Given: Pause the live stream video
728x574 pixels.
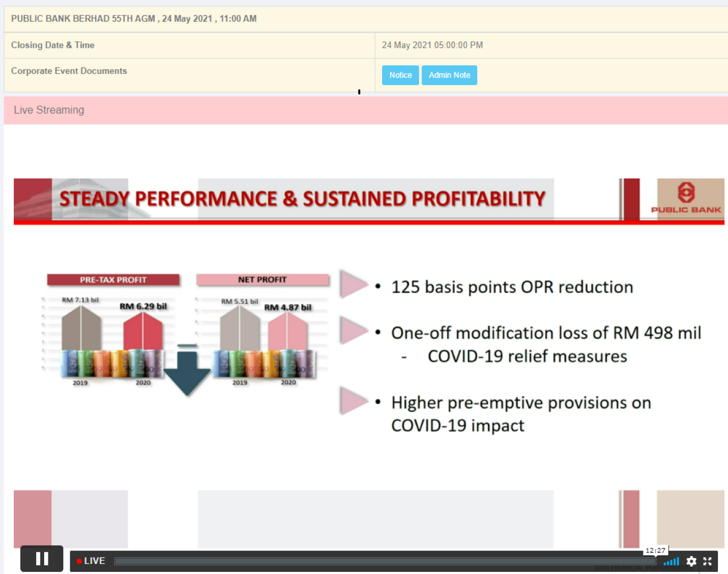Looking at the screenshot, I should (x=42, y=559).
